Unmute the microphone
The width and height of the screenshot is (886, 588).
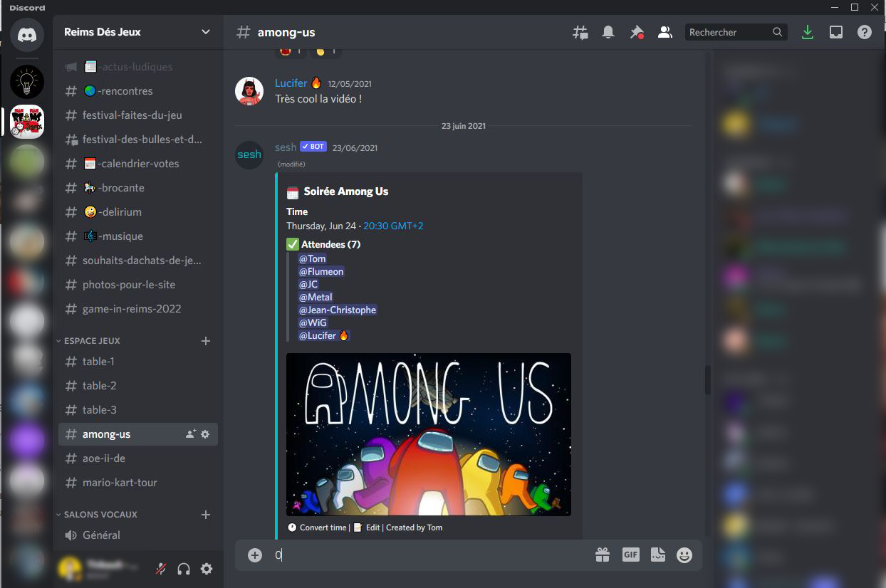(x=162, y=569)
